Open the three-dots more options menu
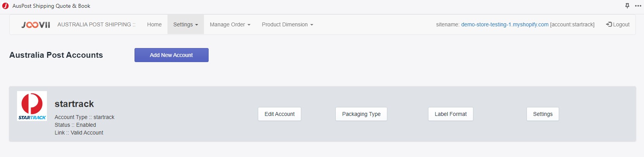This screenshot has height=157, width=644. pyautogui.click(x=638, y=6)
